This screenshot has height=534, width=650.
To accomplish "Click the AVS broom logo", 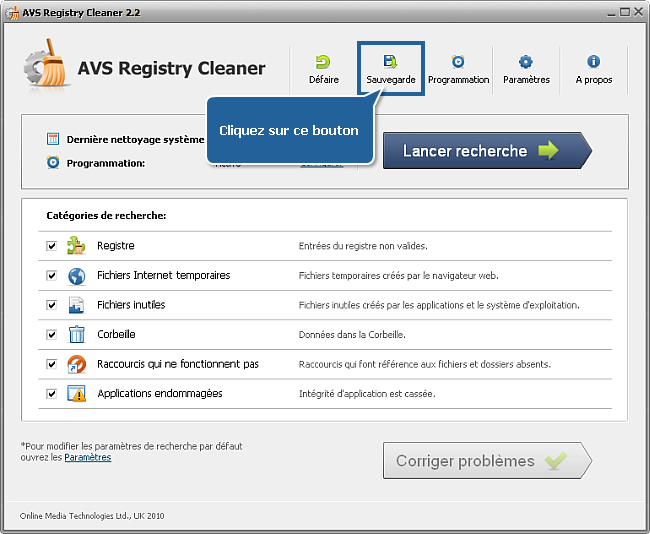I will pyautogui.click(x=46, y=63).
